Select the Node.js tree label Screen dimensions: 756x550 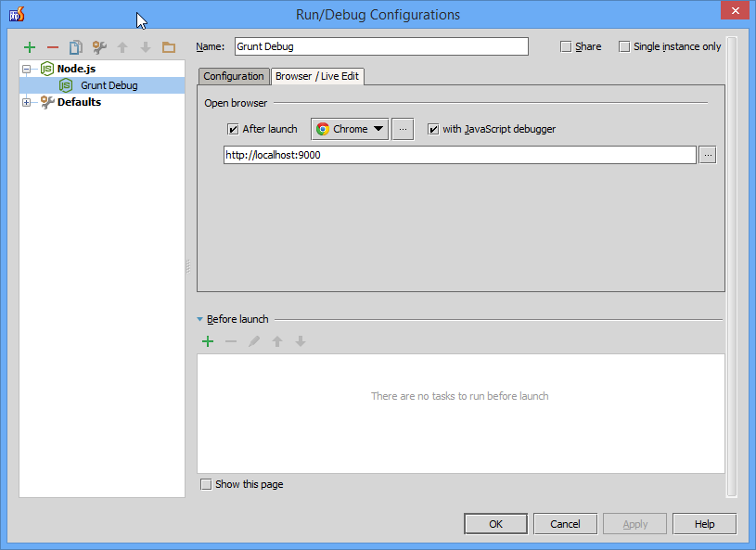tap(76, 69)
